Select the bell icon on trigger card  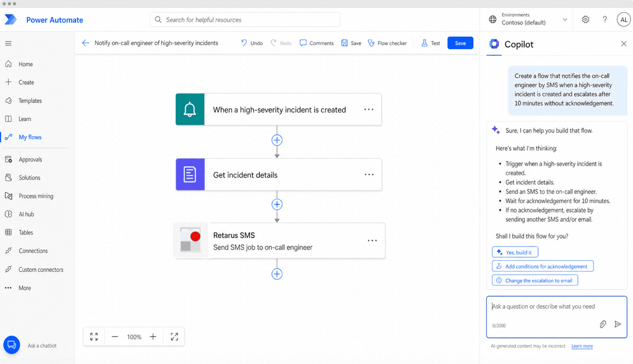(190, 109)
